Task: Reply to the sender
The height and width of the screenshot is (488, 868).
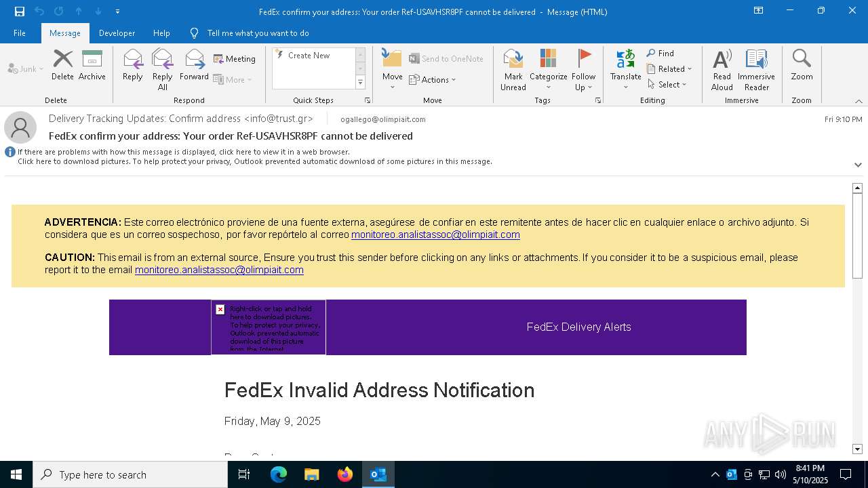Action: (133, 65)
